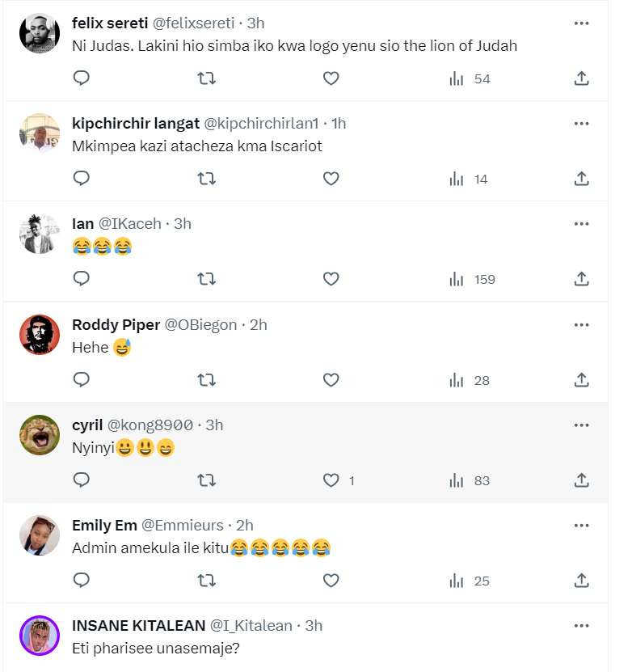This screenshot has height=672, width=632.
Task: Open more options for felix sereti's tweet
Action: (581, 23)
